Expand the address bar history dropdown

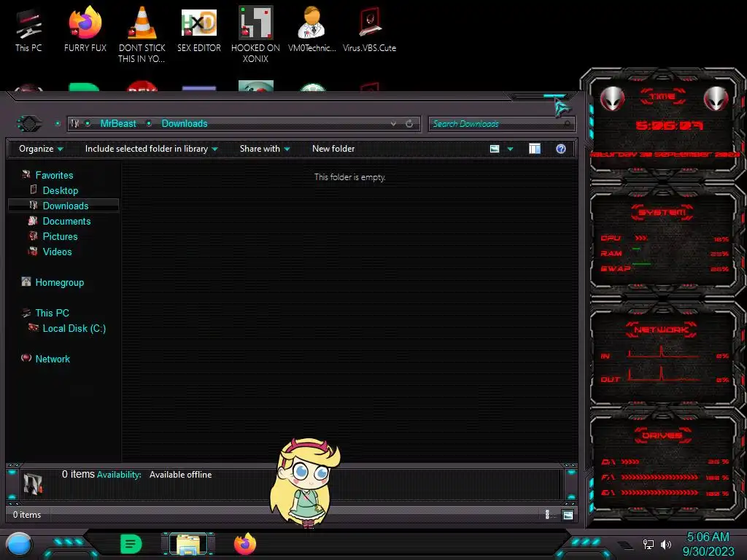tap(393, 124)
